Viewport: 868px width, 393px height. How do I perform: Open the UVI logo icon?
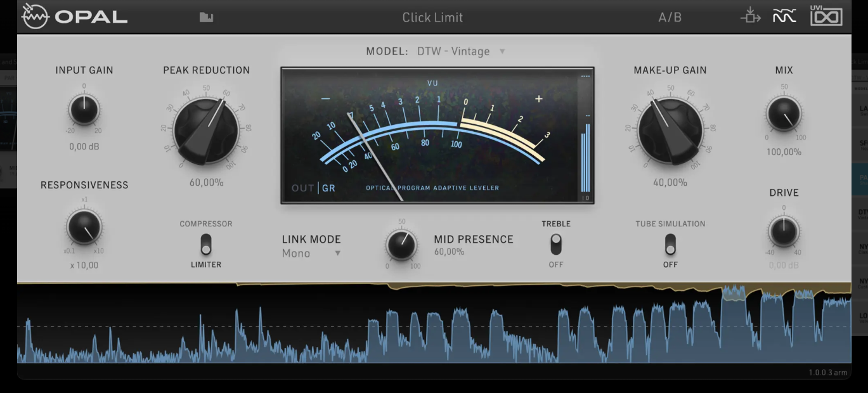(826, 16)
